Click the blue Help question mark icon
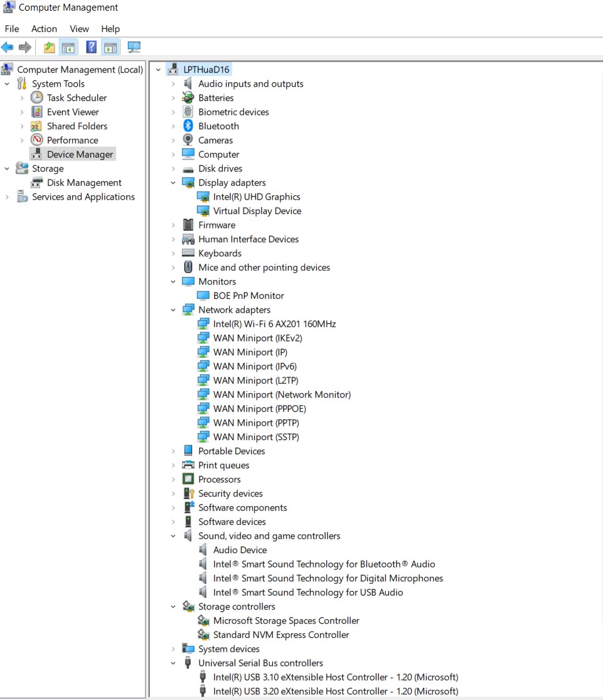This screenshot has height=700, width=603. pos(91,47)
